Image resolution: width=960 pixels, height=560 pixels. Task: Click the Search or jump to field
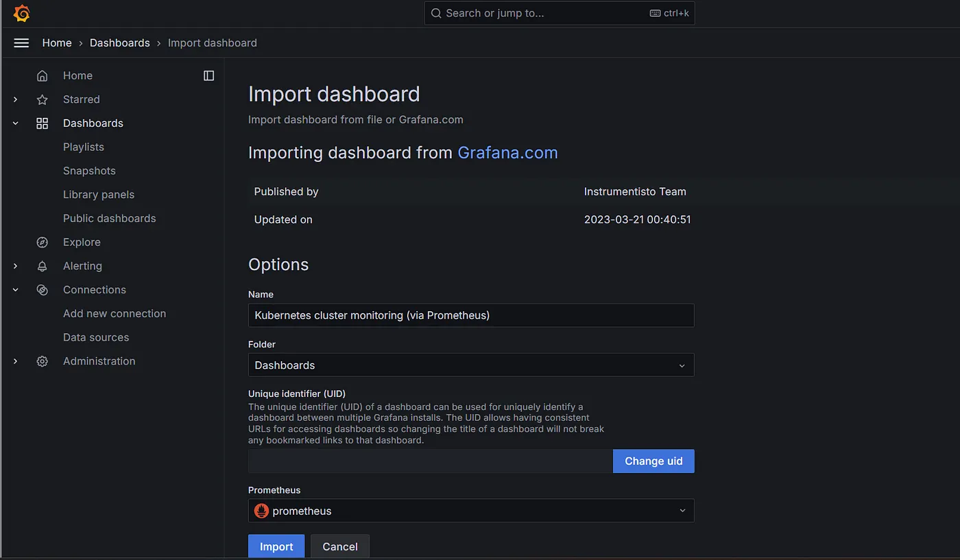[560, 13]
